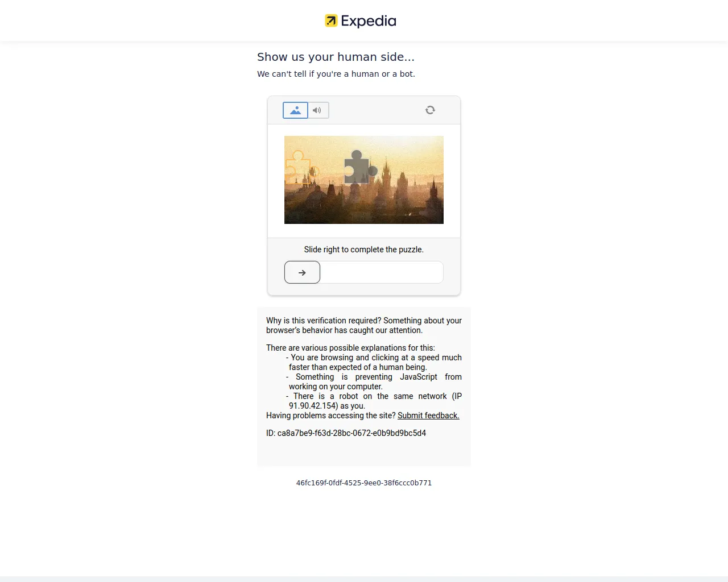Click the ID ca8a7be9 reference text

(x=346, y=433)
